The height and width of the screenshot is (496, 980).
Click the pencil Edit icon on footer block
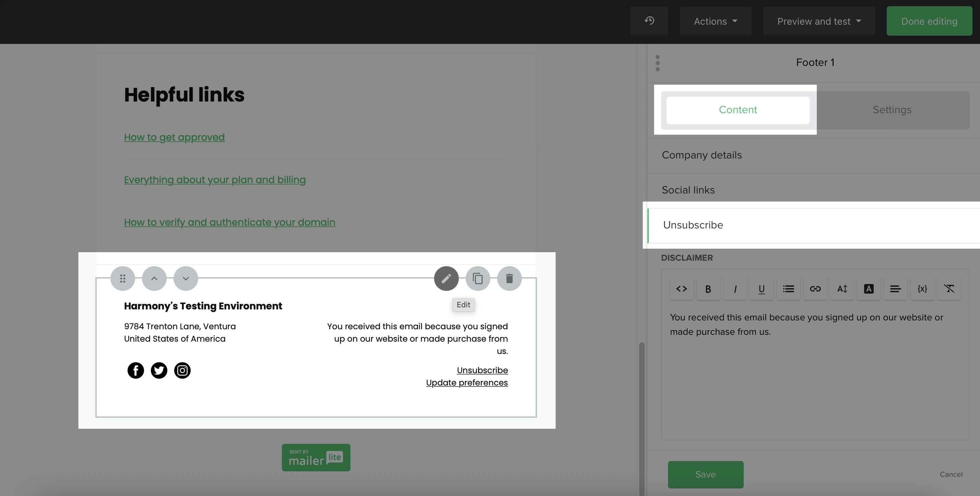click(446, 278)
